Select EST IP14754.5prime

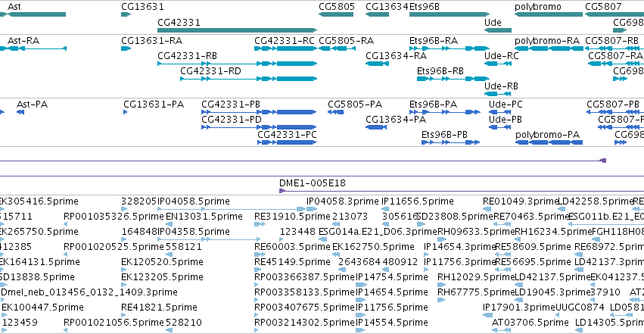362,285
